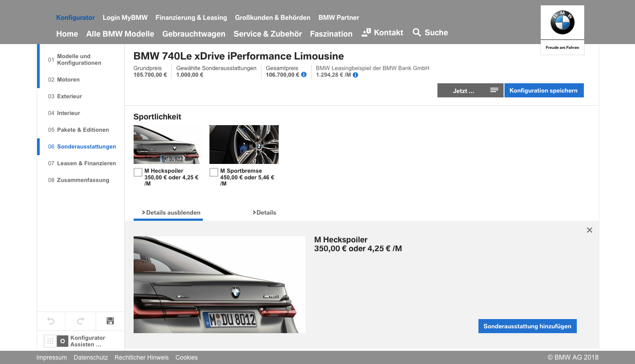The height and width of the screenshot is (364, 635).
Task: Click the Grundpreis 105.700,00 € value
Action: [x=150, y=75]
